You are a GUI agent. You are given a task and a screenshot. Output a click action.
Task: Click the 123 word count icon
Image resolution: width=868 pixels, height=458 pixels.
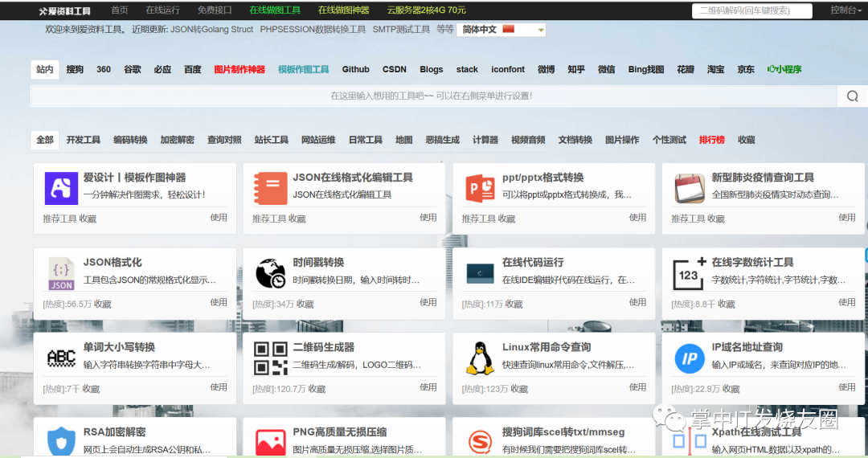[x=690, y=273]
